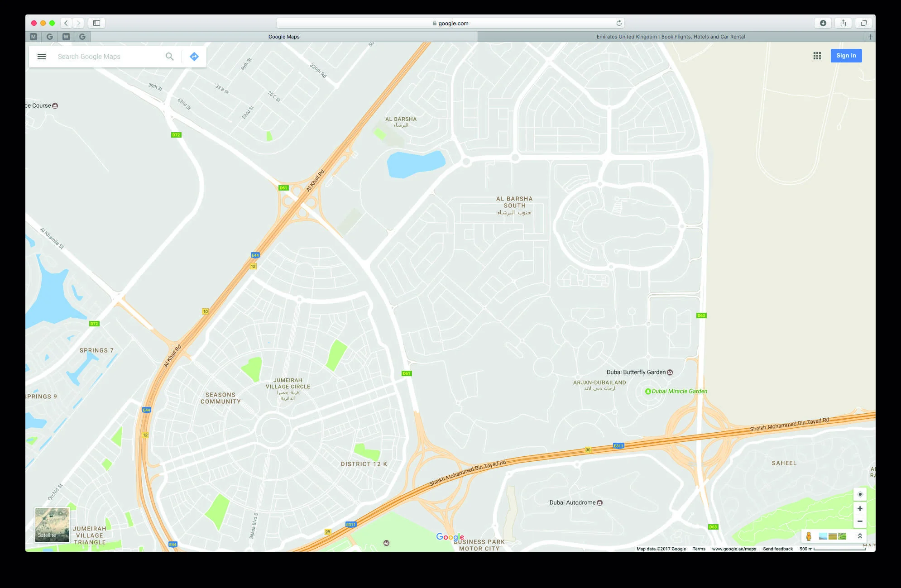Click the Dubai Autodrome marker icon
This screenshot has width=901, height=588.
click(600, 503)
